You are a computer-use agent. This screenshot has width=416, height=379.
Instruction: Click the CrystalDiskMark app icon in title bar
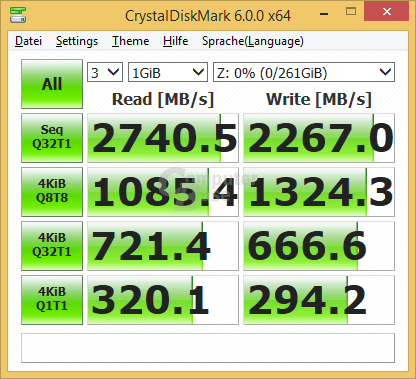tap(18, 15)
